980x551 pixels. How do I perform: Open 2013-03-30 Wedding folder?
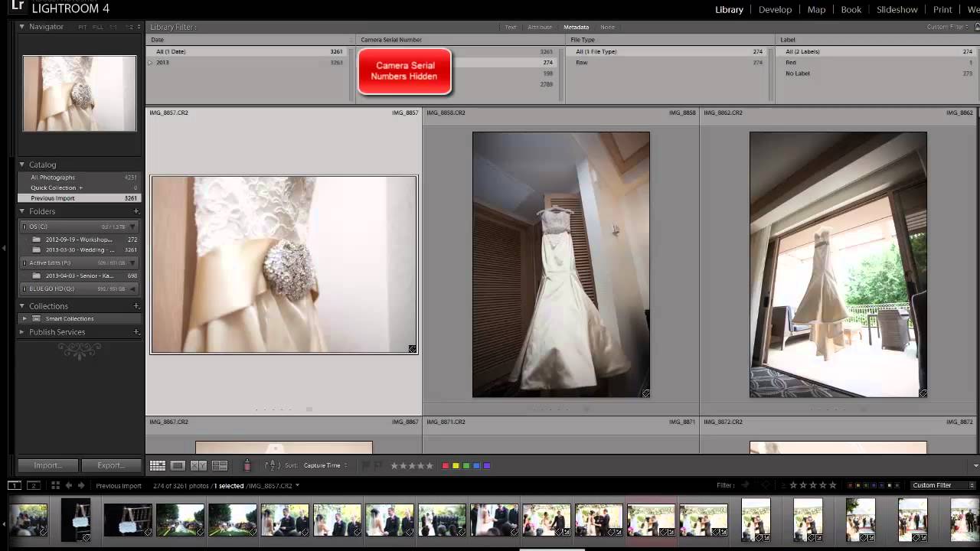[79, 250]
